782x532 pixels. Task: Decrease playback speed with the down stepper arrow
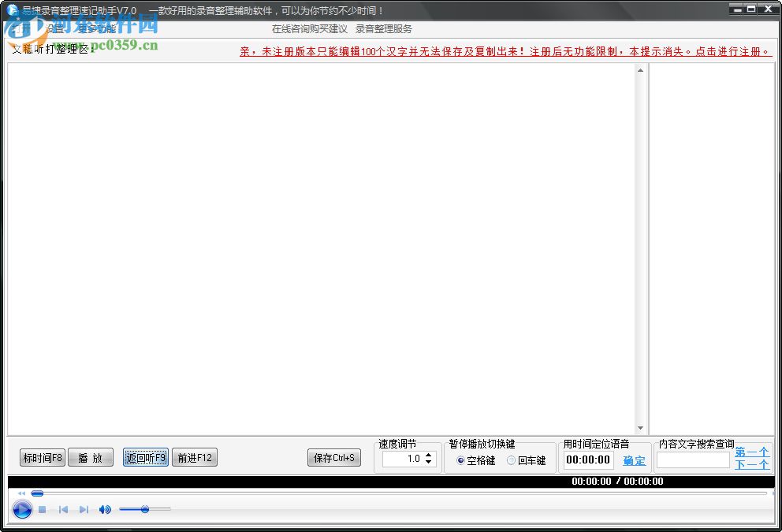429,463
